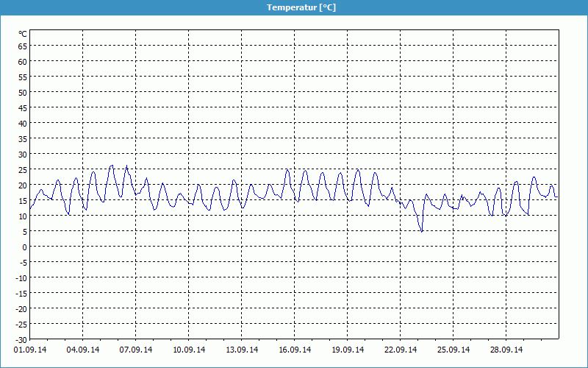Select the 04.09.14 date label
Viewport: 588px width, 368px height.
(83, 350)
